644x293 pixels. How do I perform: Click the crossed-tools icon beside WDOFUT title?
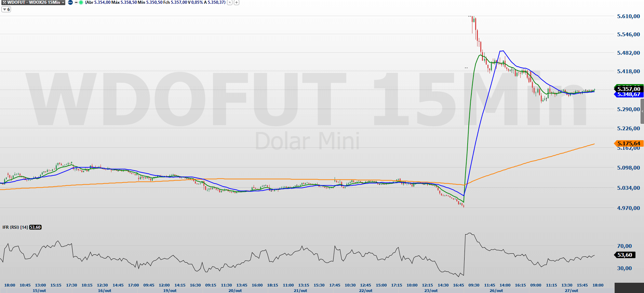(4, 2)
